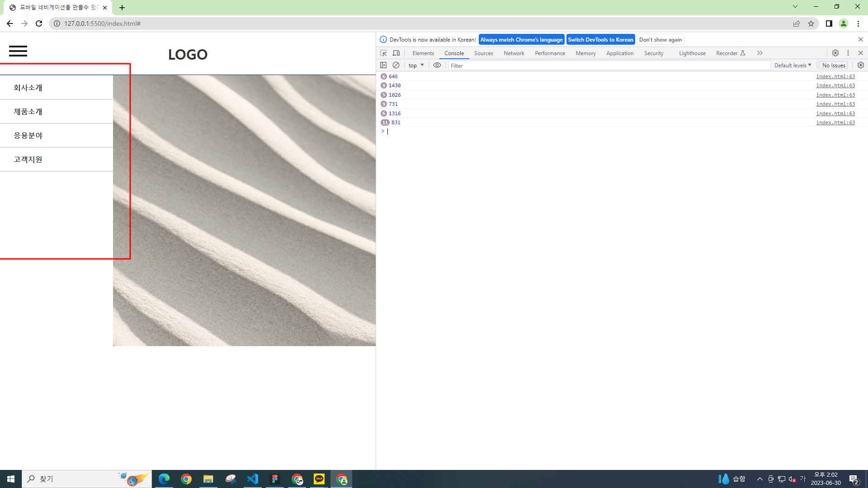Switch to the Network tab
868x488 pixels.
tap(514, 53)
